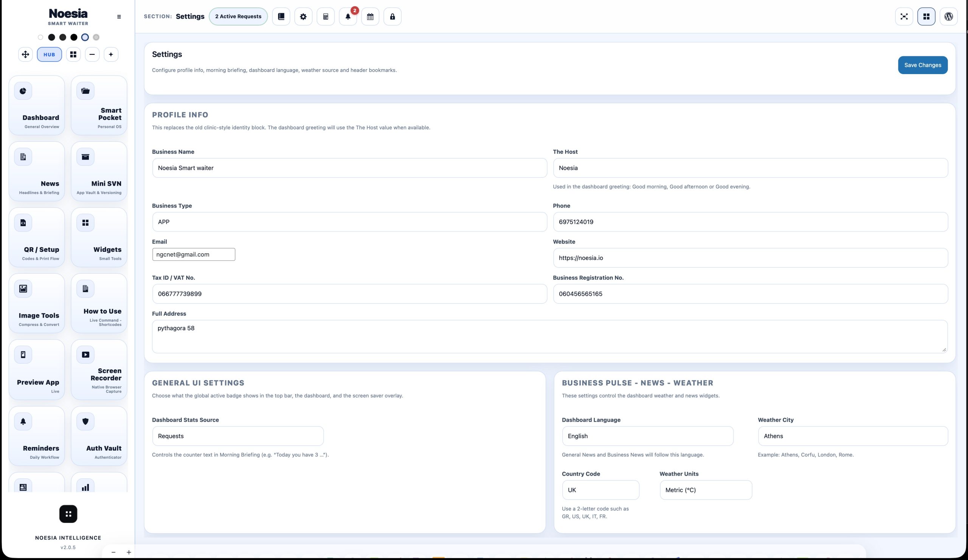Open the QR / Setup tile
Screen dimensions: 968x560
(37, 237)
